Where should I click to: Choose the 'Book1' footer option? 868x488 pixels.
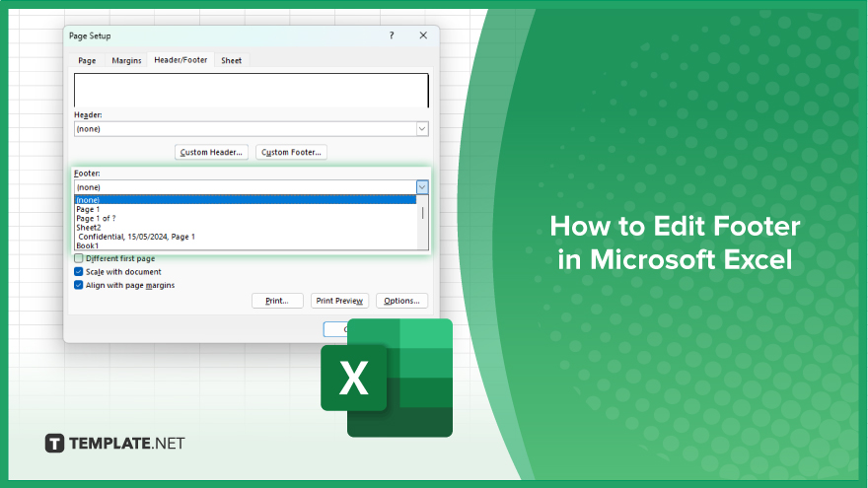246,245
